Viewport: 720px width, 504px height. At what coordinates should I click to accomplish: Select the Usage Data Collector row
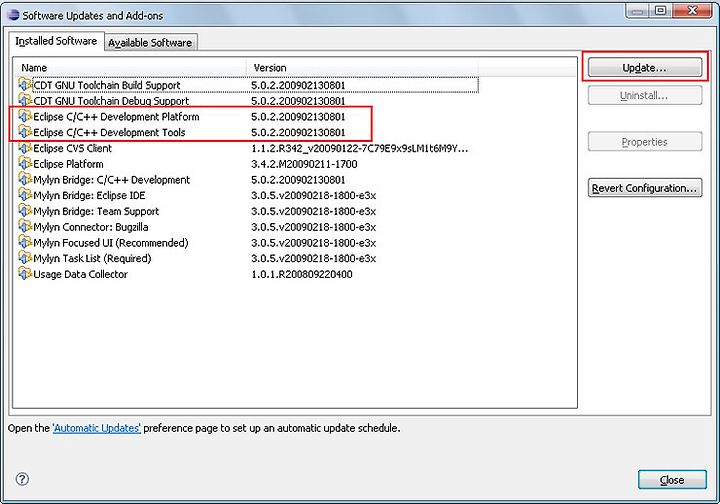[248, 274]
